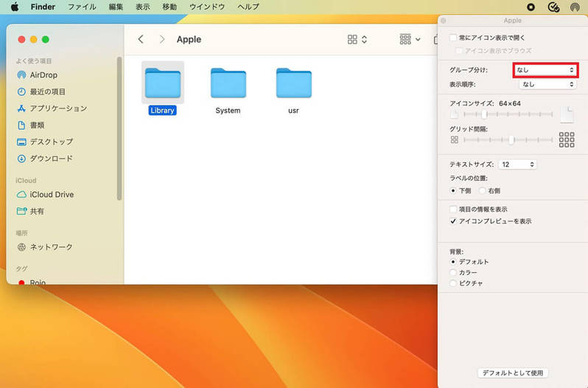Select ピクチャ background option
The width and height of the screenshot is (588, 388).
tap(453, 283)
